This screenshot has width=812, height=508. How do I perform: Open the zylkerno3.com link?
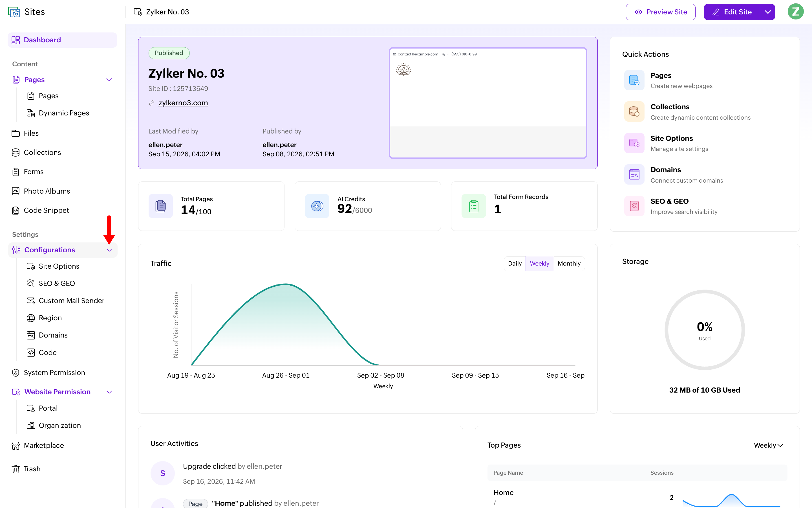pos(183,103)
